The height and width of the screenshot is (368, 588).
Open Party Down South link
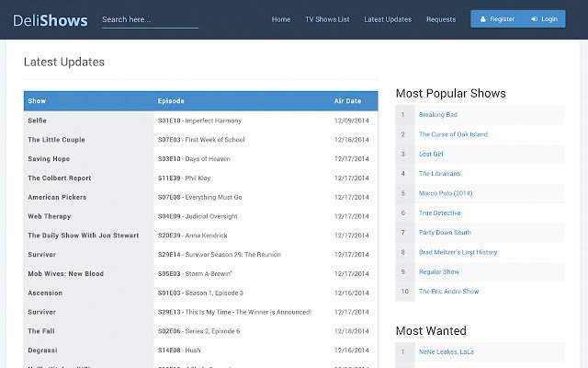click(x=445, y=233)
